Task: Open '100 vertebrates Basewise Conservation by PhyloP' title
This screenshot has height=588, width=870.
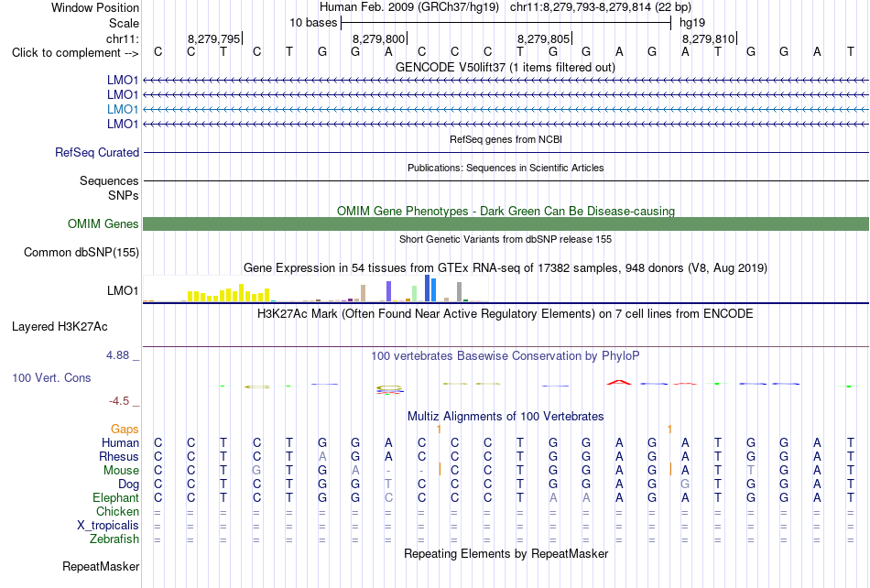Action: click(506, 356)
